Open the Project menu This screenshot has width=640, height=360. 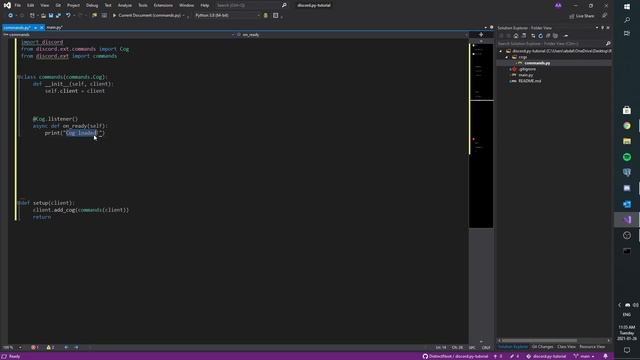[73, 5]
